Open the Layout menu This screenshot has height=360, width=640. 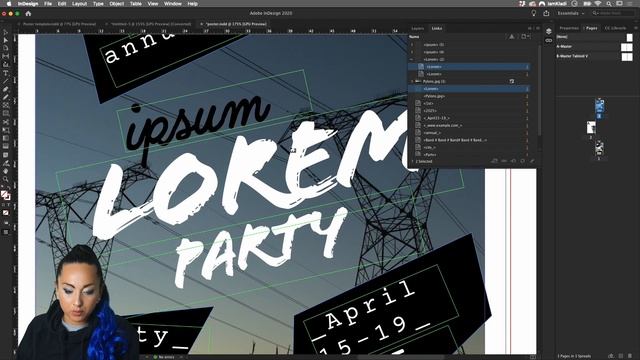(x=79, y=4)
